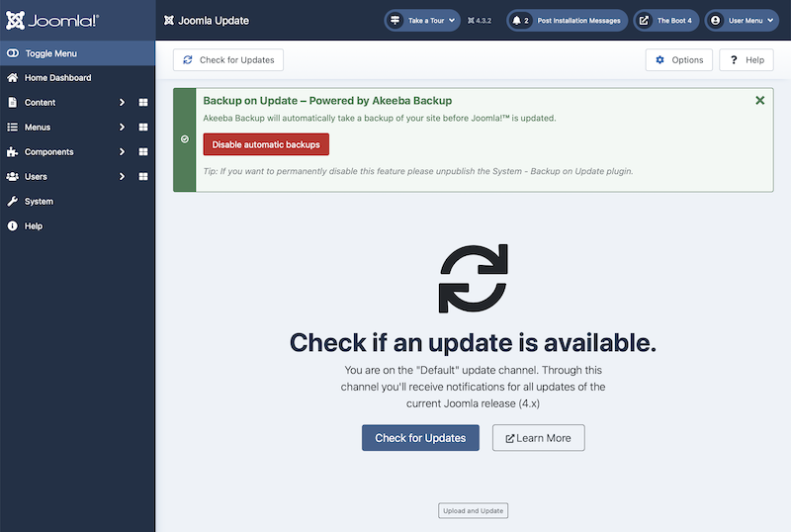Viewport: 791px width, 532px height.
Task: Click the Take a Tour signpost icon
Action: [395, 21]
